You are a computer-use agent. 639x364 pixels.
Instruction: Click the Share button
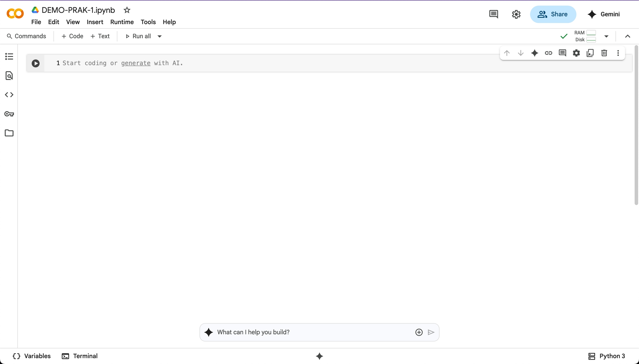(553, 14)
